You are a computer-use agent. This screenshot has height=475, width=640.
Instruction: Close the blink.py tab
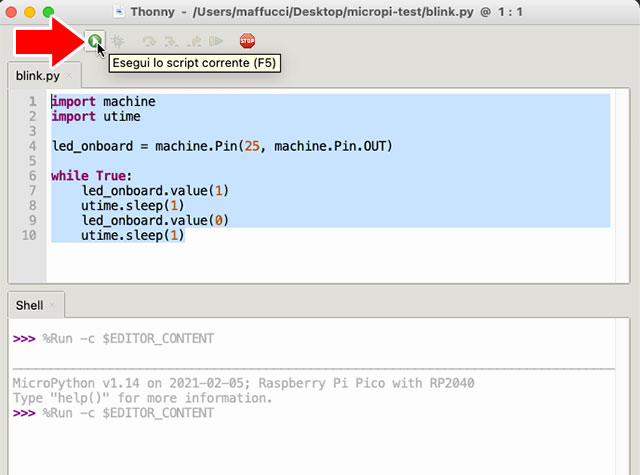coord(69,76)
